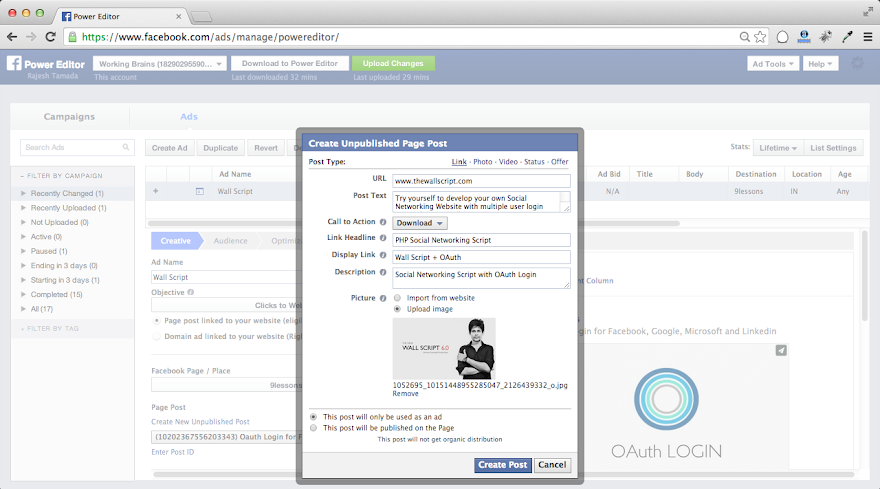Switch to the Campaigns tab
This screenshot has height=489, width=880.
(x=70, y=117)
